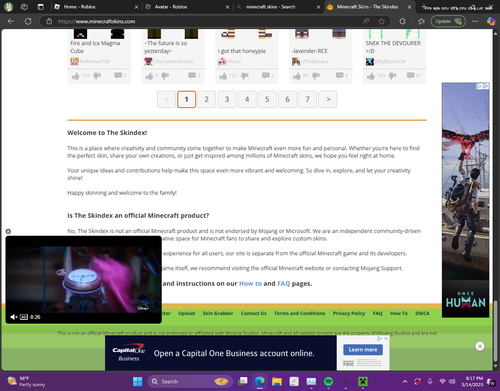
Task: Click thumbs down on Fire and Ice Magma Cube
Action: 97,76
